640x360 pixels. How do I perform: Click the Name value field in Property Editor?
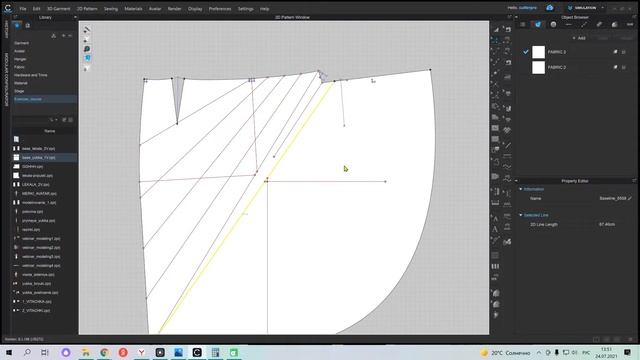tap(613, 198)
